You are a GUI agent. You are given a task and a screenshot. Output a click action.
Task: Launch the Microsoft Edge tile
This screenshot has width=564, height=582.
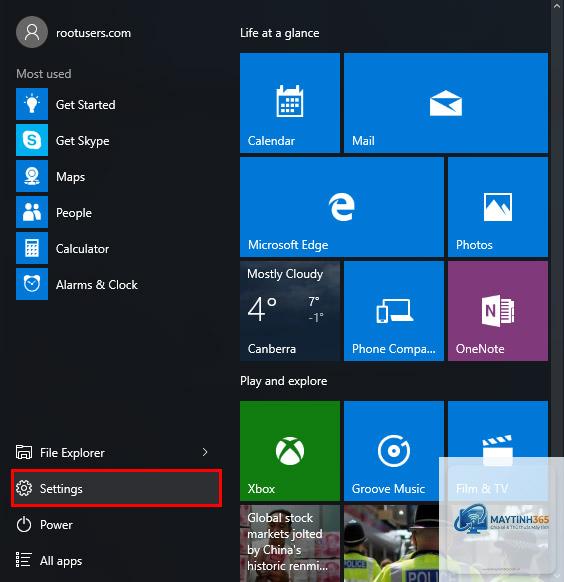pos(342,207)
